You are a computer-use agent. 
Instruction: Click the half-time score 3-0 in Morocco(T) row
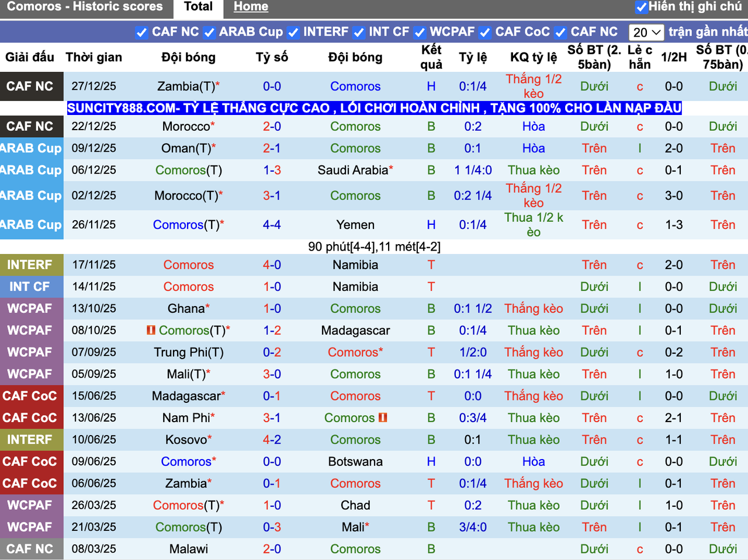[x=674, y=196]
